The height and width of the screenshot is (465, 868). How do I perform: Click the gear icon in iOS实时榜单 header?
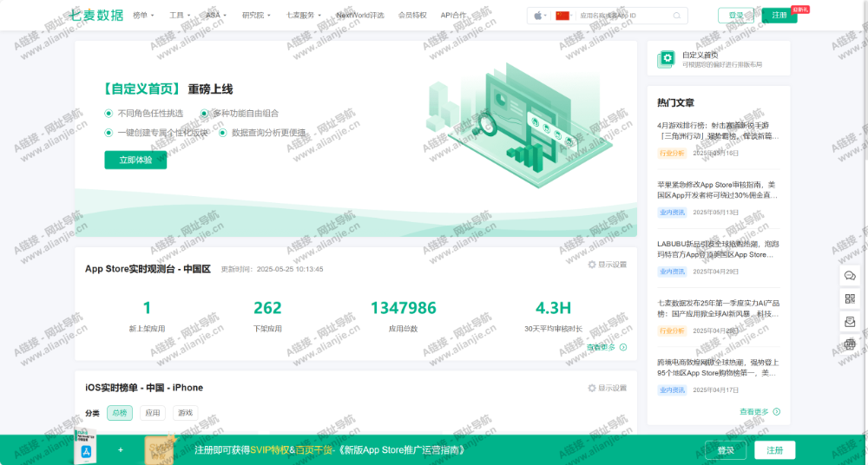pyautogui.click(x=592, y=388)
